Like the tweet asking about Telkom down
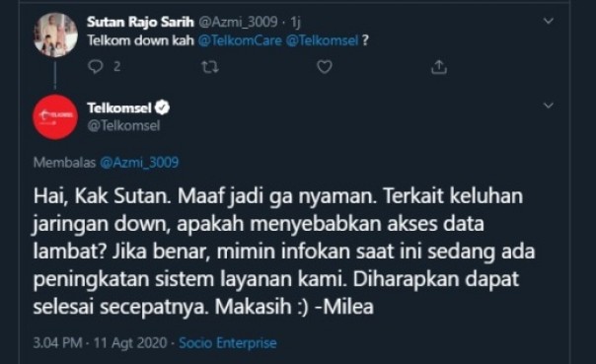Image resolution: width=596 pixels, height=364 pixels. point(325,67)
